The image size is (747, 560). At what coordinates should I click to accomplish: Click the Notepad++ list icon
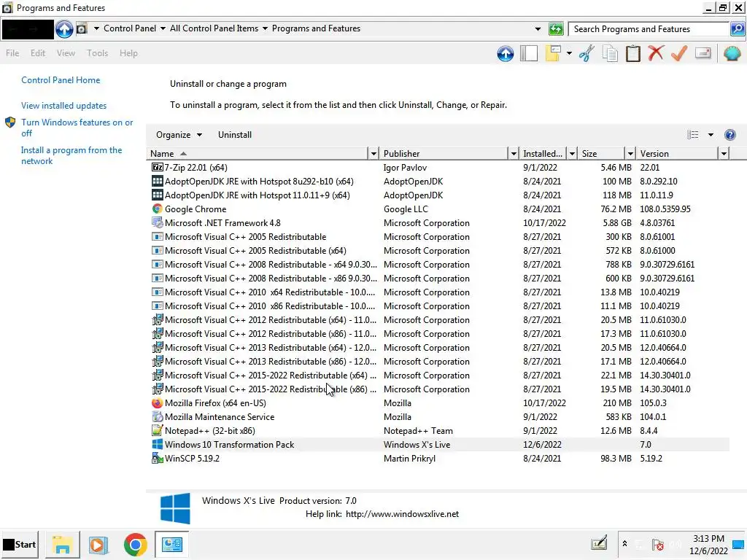click(x=158, y=430)
